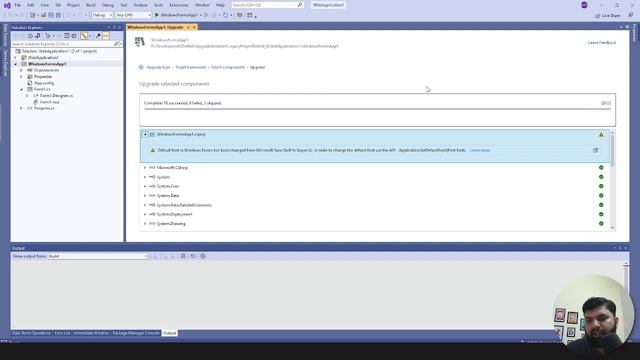Viewport: 640px width, 360px height.
Task: Toggle the Preview Selected Items icon
Action: coord(105,36)
